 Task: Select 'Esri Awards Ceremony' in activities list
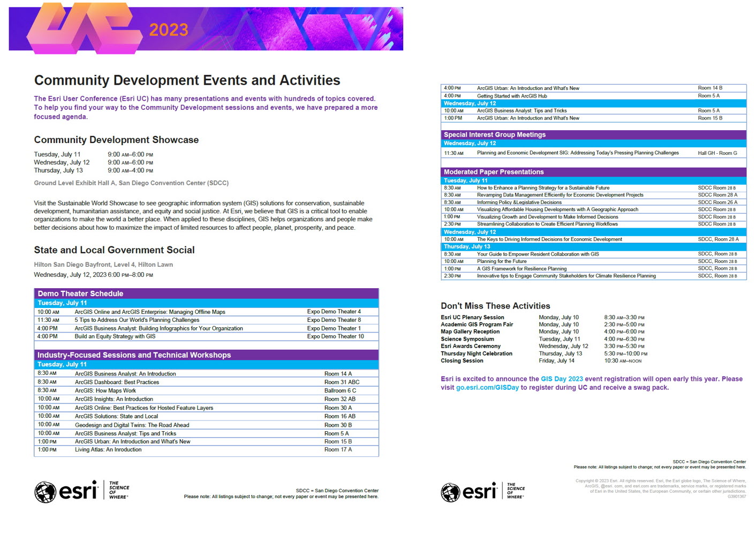point(471,346)
